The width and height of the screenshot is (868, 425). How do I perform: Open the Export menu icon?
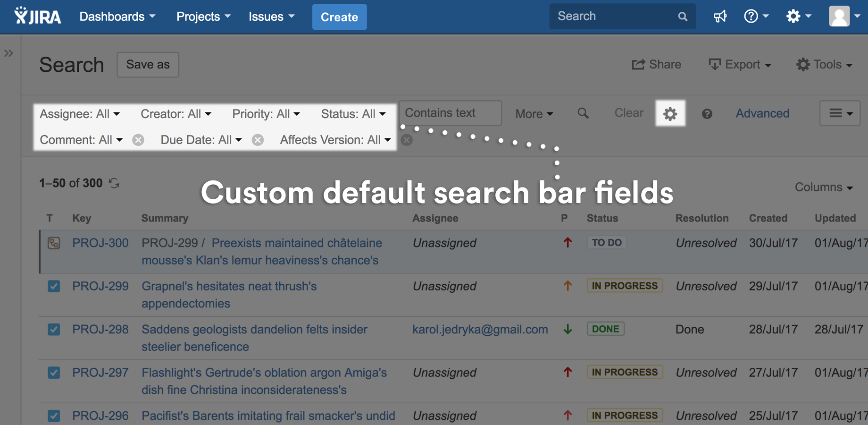click(715, 64)
